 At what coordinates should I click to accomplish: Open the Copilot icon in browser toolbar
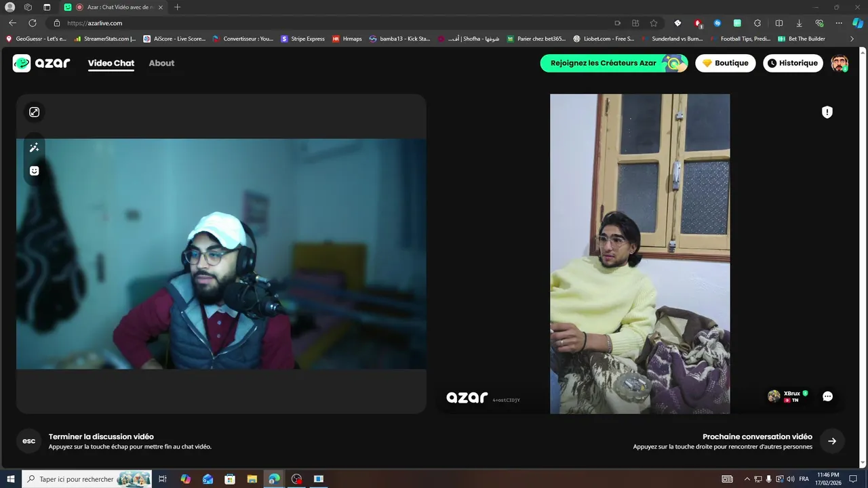pyautogui.click(x=858, y=22)
